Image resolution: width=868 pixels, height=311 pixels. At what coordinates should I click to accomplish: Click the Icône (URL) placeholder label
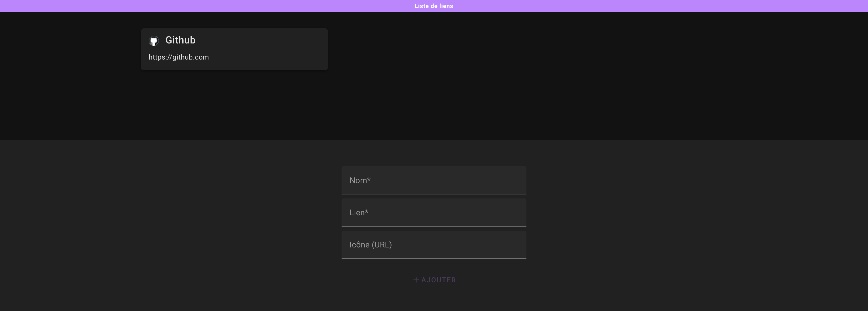370,245
